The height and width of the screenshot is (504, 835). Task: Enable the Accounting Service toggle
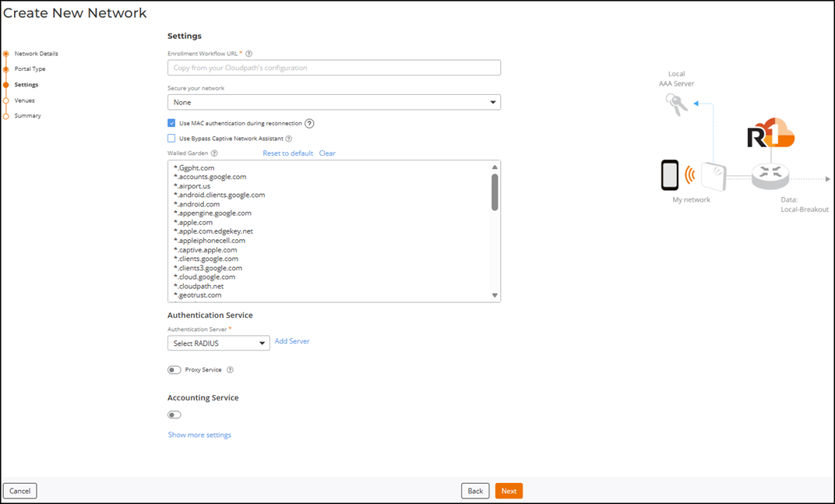pyautogui.click(x=174, y=414)
